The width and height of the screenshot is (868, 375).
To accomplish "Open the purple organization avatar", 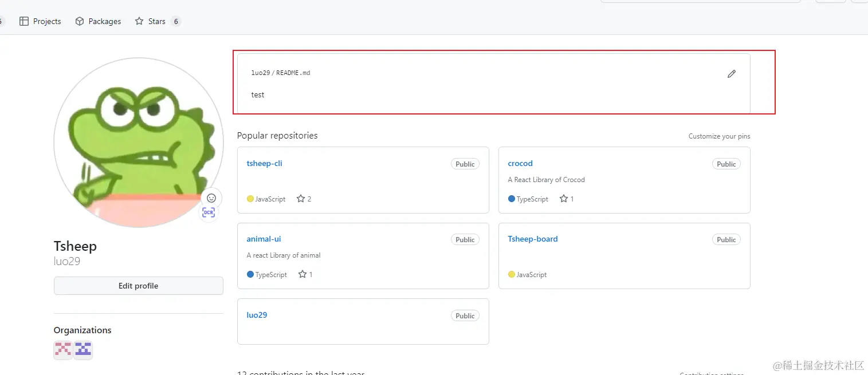I will click(83, 350).
